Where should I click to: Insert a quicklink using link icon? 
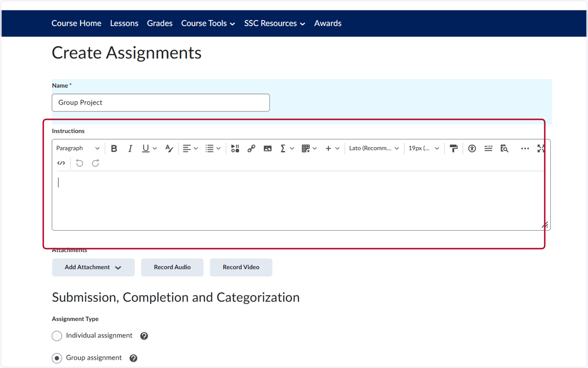tap(251, 148)
